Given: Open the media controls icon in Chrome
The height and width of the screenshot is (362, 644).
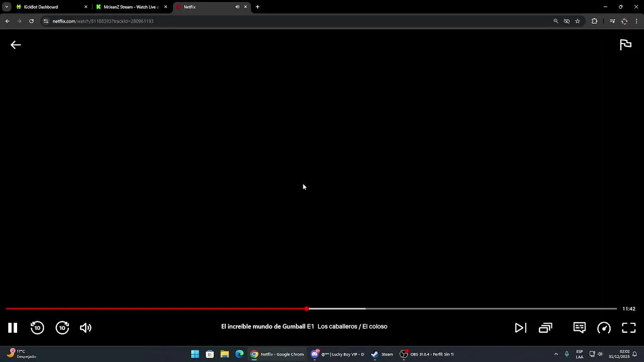Looking at the screenshot, I should [612, 21].
